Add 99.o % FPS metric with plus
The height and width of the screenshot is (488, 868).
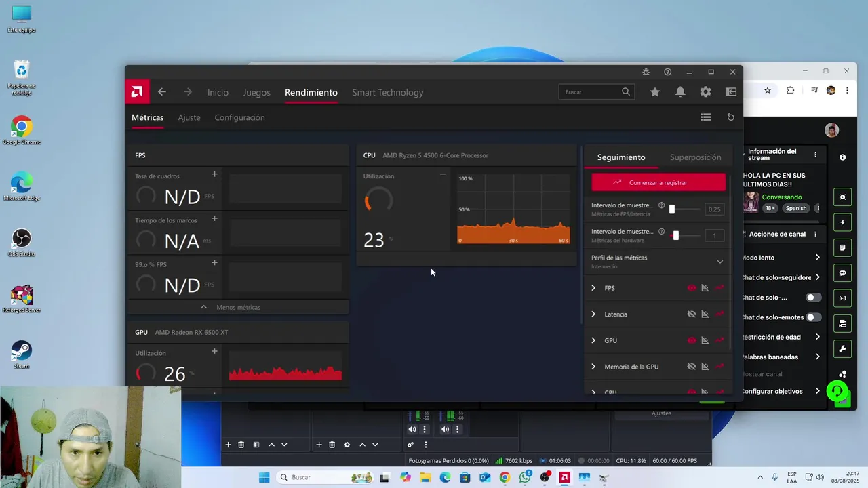click(214, 262)
